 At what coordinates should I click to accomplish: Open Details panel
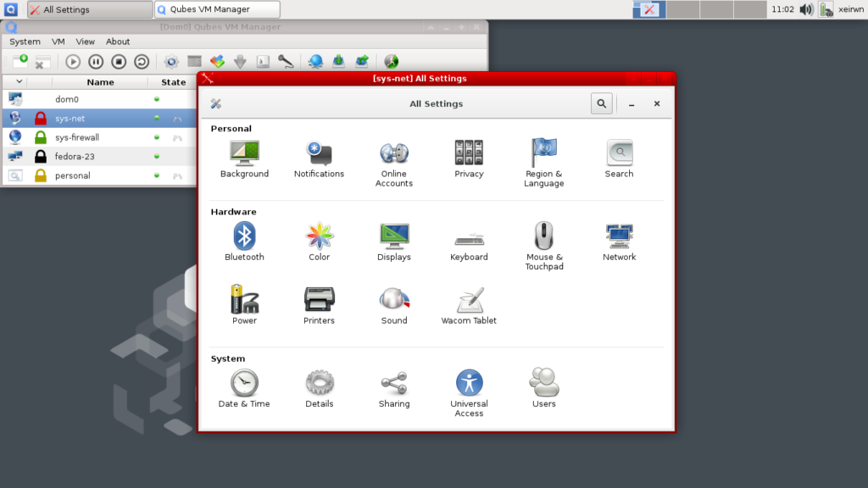tap(319, 388)
